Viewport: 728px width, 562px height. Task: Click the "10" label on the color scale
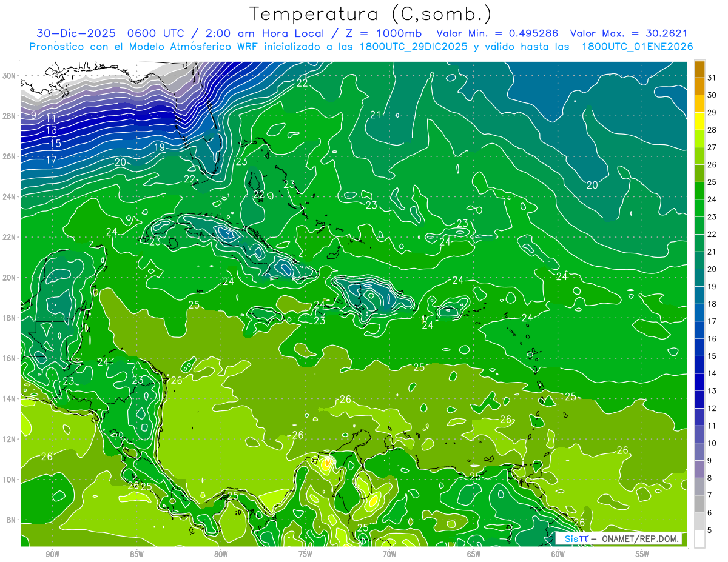point(712,443)
